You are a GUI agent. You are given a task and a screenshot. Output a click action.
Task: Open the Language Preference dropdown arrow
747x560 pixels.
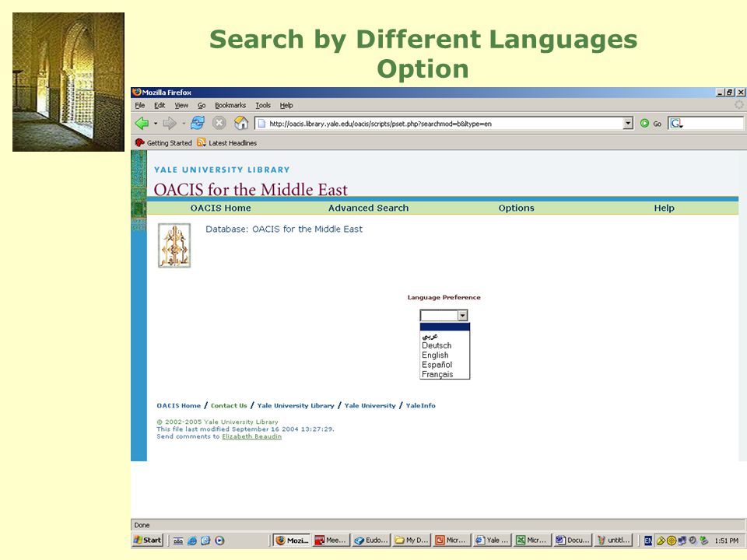(x=462, y=315)
